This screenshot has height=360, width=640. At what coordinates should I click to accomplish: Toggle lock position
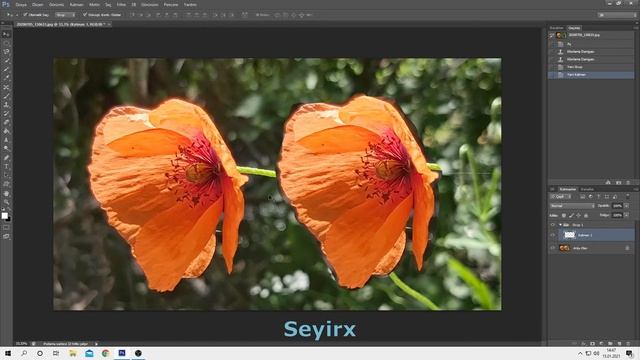coord(578,216)
